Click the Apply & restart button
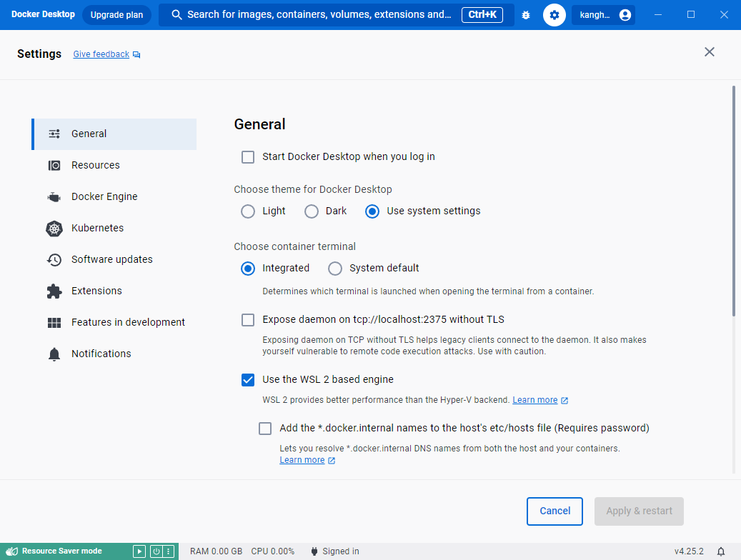Screen dimensions: 741x560 coord(639,511)
